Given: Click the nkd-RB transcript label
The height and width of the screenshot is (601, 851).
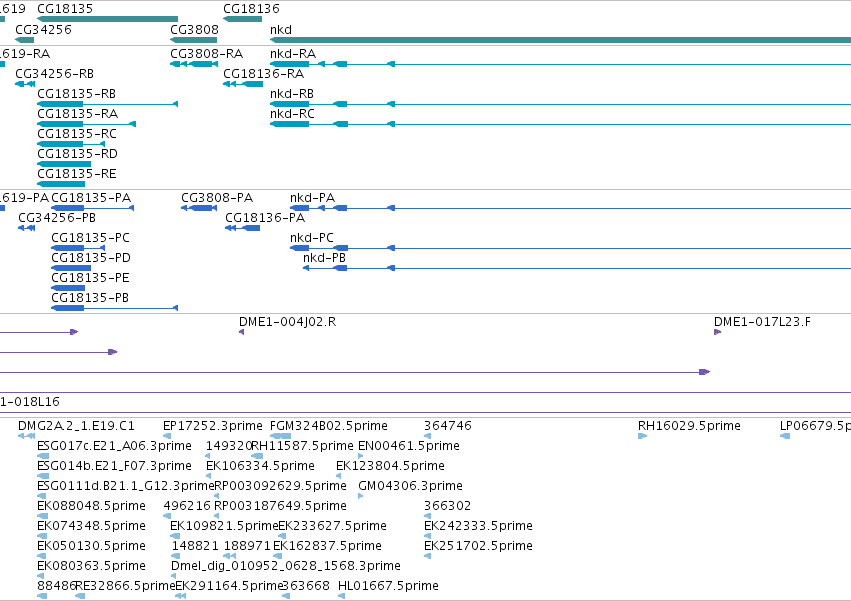Looking at the screenshot, I should [292, 94].
